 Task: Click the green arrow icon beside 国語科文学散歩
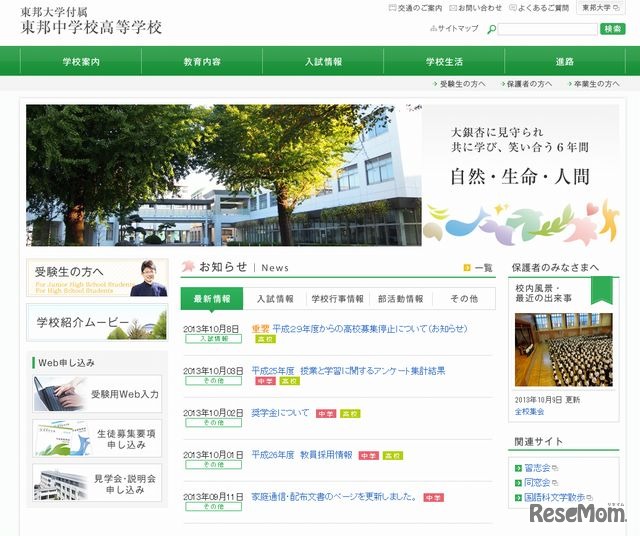click(x=518, y=498)
